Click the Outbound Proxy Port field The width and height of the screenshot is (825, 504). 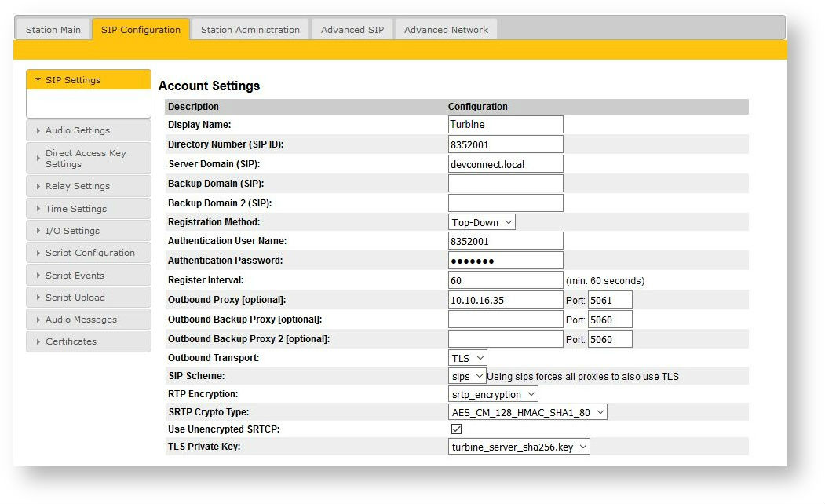pos(610,300)
